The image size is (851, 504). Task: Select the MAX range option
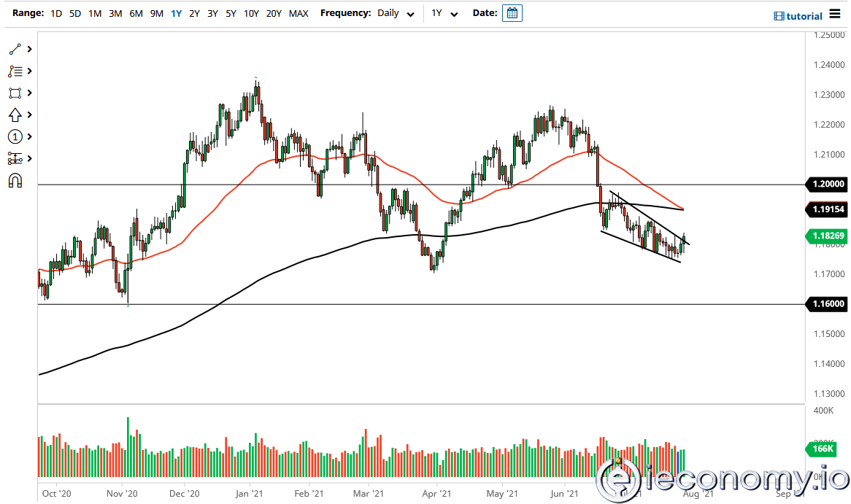pyautogui.click(x=299, y=13)
